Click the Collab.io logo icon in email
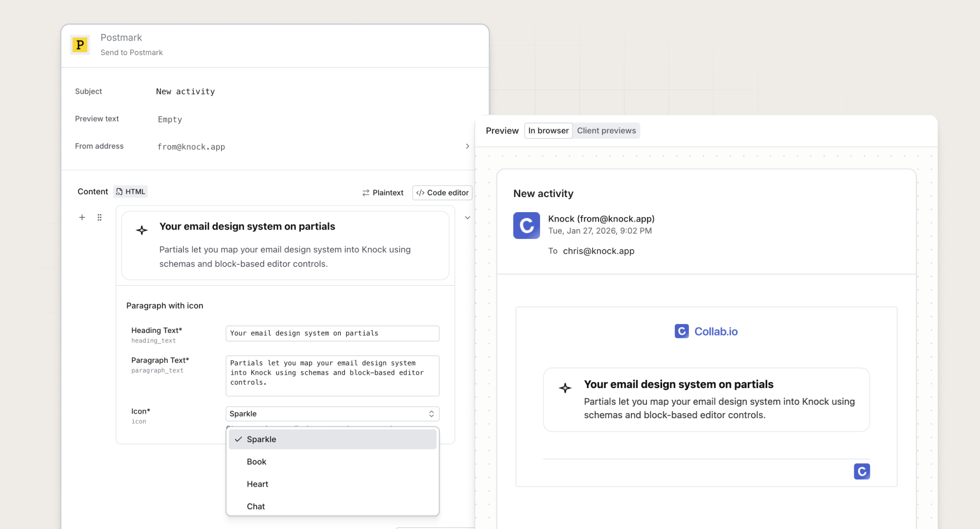The width and height of the screenshot is (980, 529). point(682,331)
